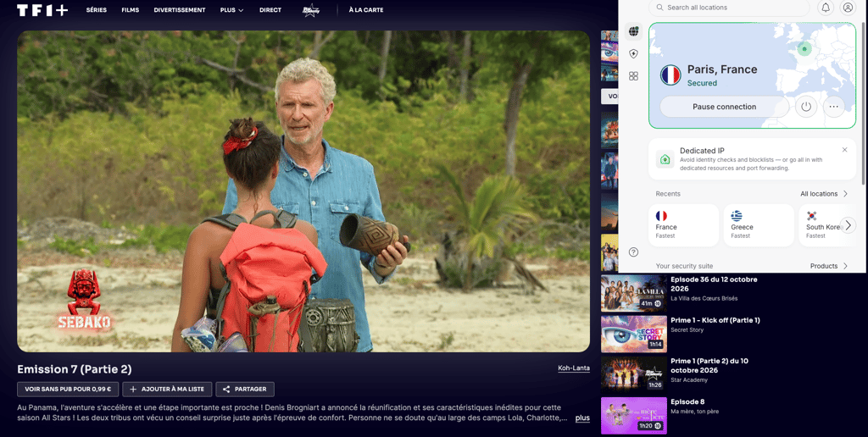Click the share icon in Partager
The height and width of the screenshot is (437, 868).
[225, 390]
